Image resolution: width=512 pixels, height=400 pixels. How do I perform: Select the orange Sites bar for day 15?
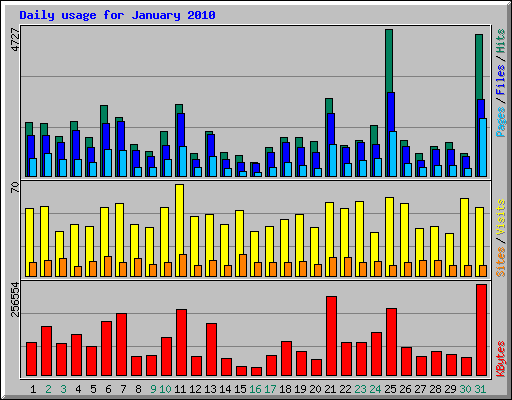243,265
